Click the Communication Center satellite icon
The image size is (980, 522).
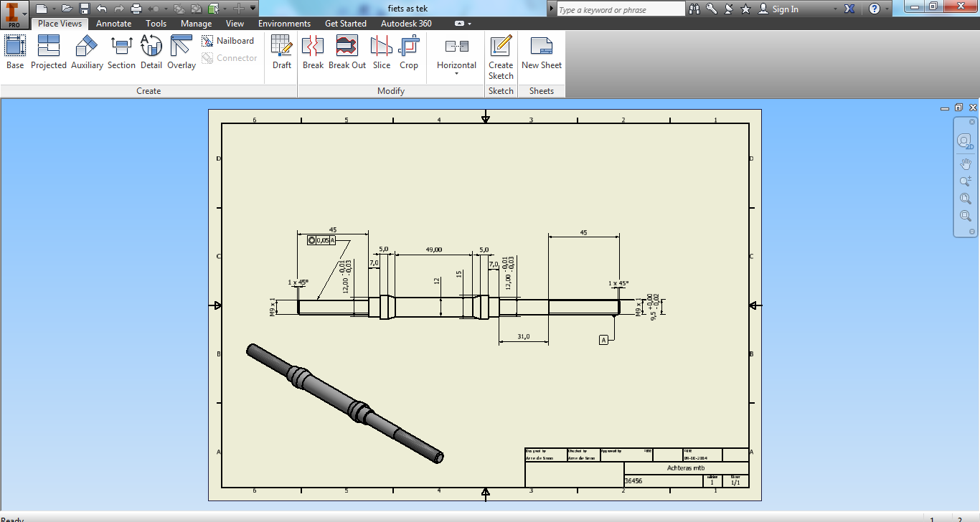[728, 9]
